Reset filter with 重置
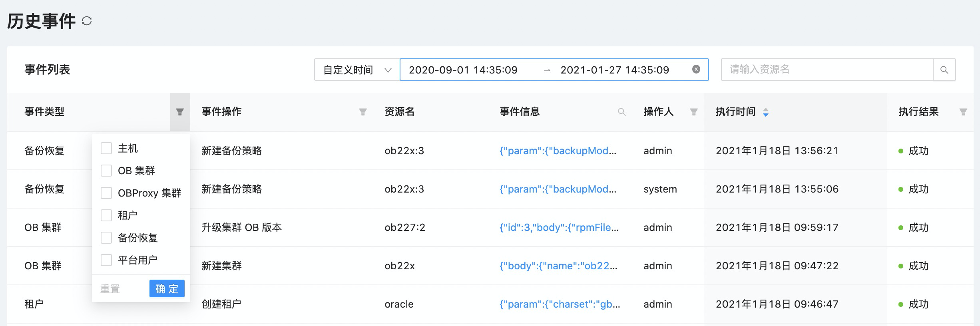Viewport: 980px width, 326px height. coord(110,288)
